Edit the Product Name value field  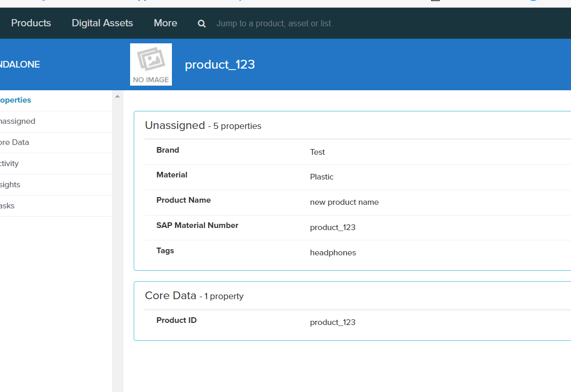click(x=344, y=202)
